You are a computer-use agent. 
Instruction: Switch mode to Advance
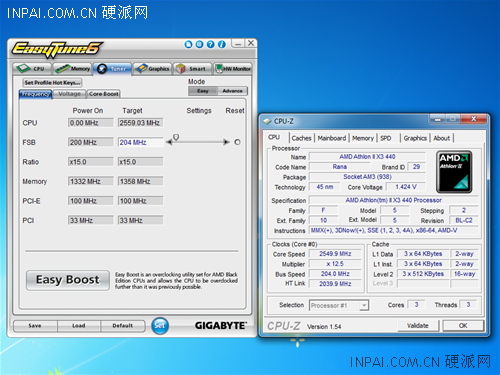click(x=232, y=91)
